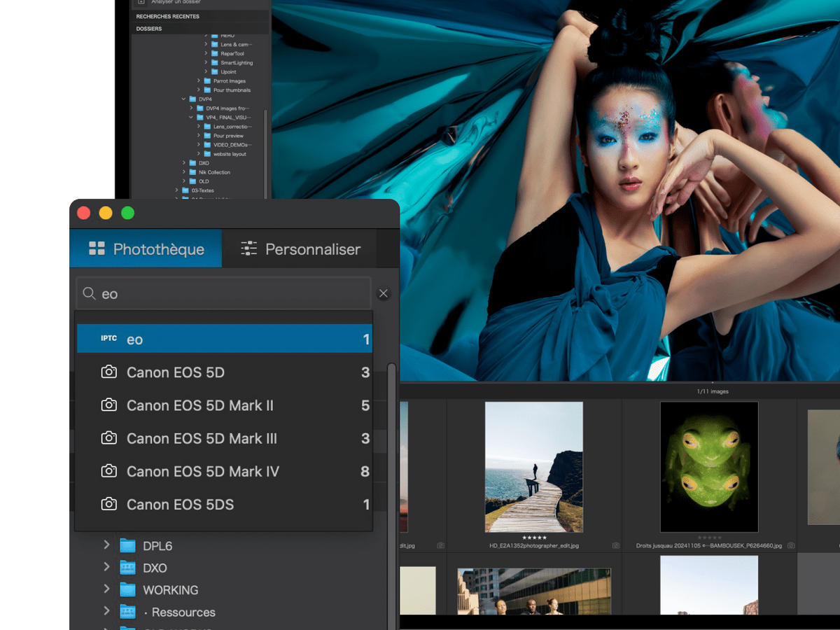Select DXO folder icon in front window
Image resolution: width=840 pixels, height=630 pixels.
point(127,568)
